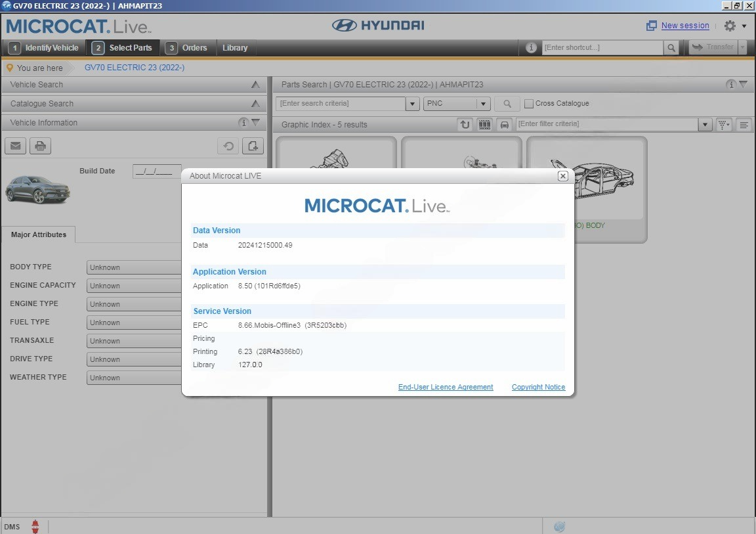
Task: Open the search criteria history dropdown arrow
Action: click(412, 103)
